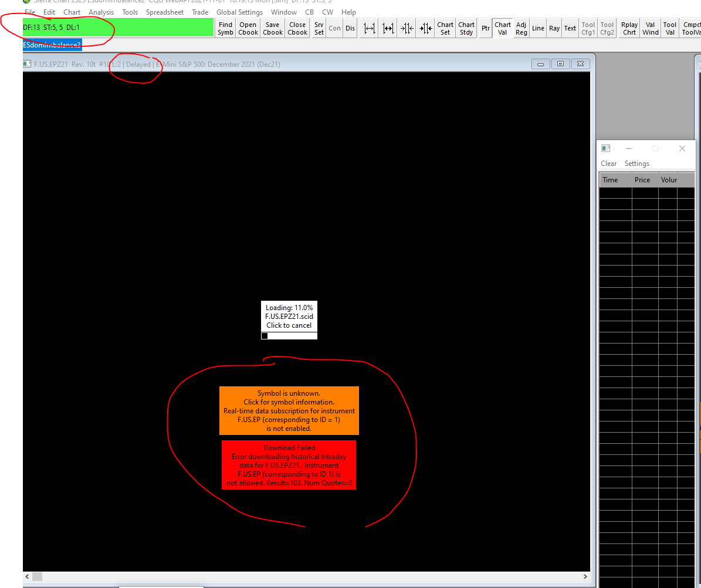The image size is (701, 588).
Task: Click the green DF:13 ST:5 status bar
Action: pyautogui.click(x=118, y=28)
